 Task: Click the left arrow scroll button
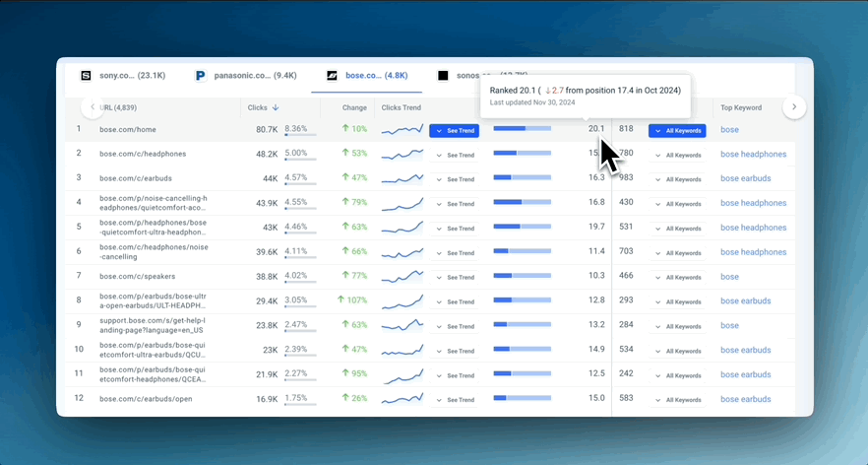[93, 107]
